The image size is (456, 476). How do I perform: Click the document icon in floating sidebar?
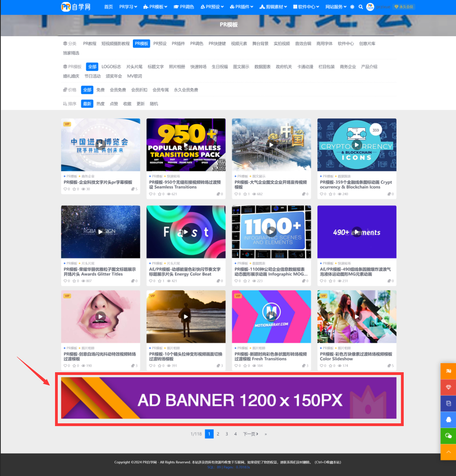point(448,403)
